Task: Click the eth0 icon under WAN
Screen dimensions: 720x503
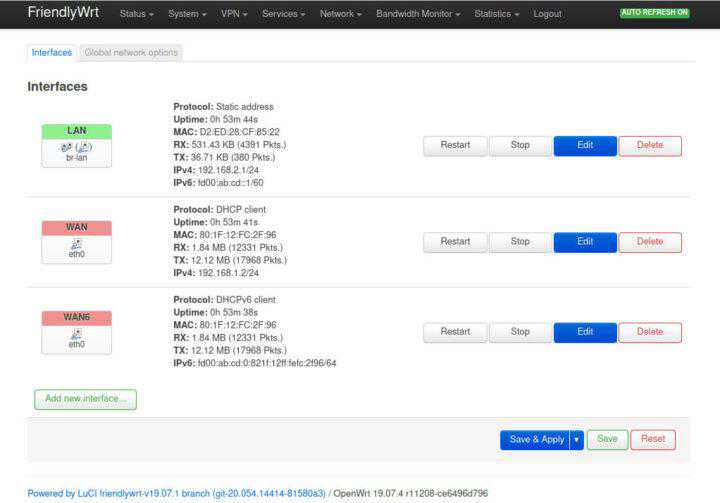Action: point(76,242)
